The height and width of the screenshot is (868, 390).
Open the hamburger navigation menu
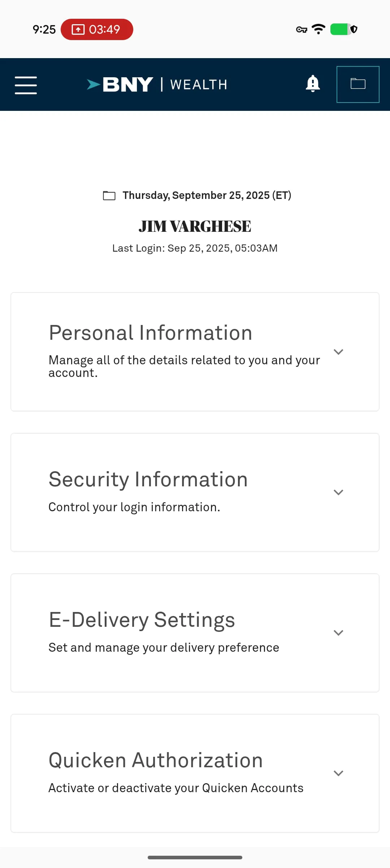pos(26,85)
